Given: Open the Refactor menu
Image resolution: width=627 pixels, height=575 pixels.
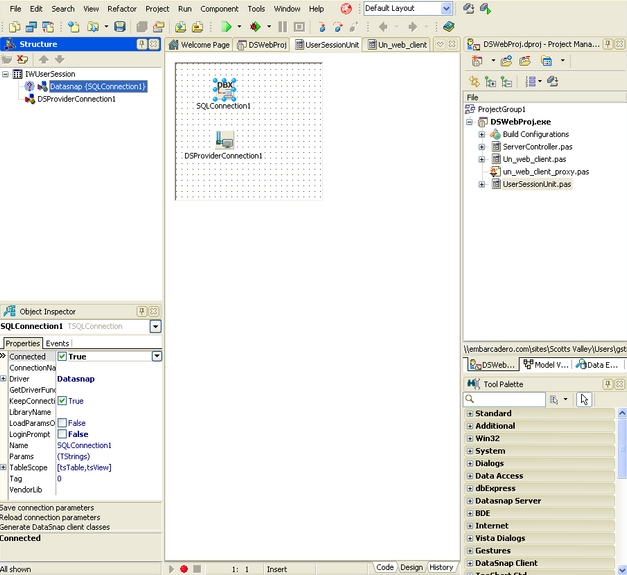Looking at the screenshot, I should tap(122, 8).
